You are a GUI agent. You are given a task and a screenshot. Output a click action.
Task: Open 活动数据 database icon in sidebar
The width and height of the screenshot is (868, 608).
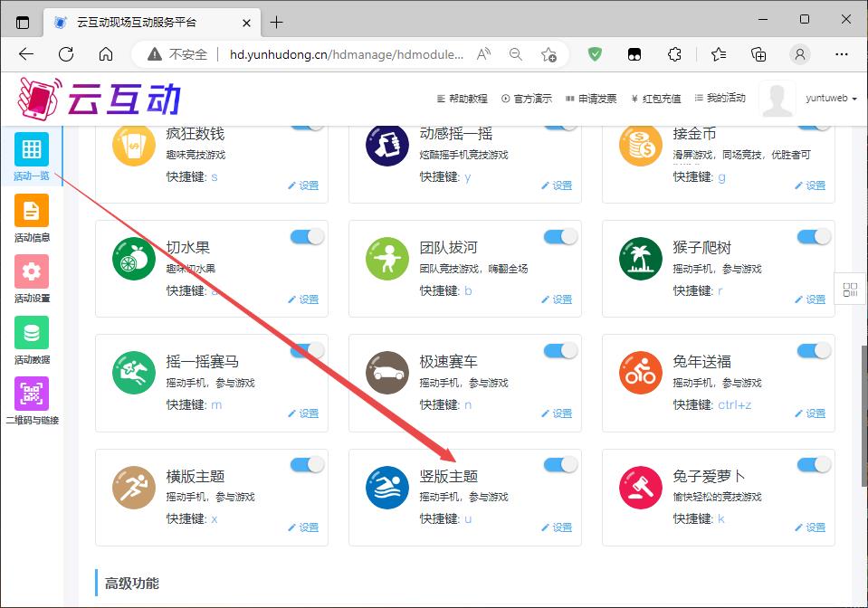(x=32, y=333)
